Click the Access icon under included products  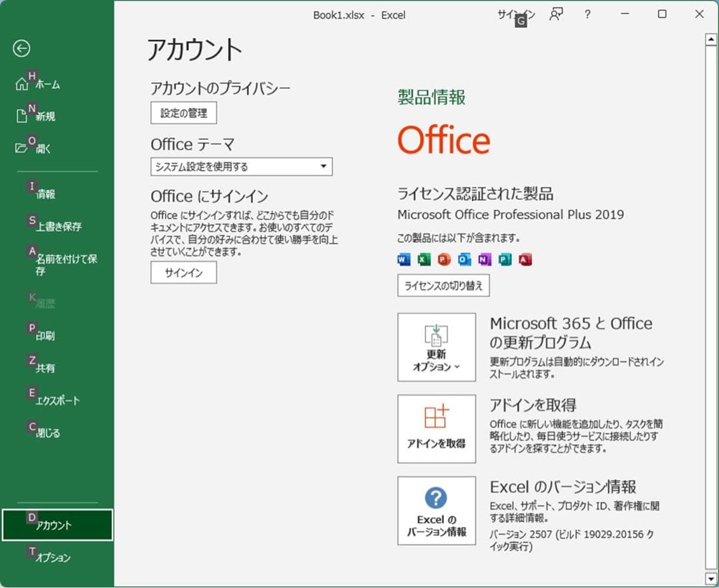pos(524,260)
